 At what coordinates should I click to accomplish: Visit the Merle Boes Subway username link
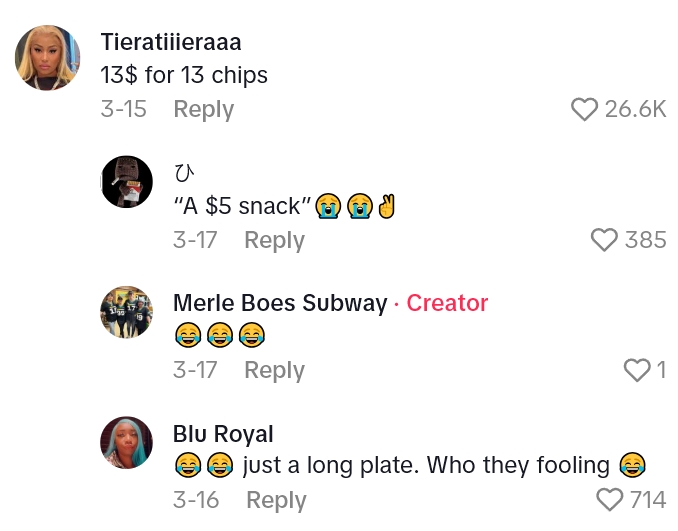click(280, 303)
